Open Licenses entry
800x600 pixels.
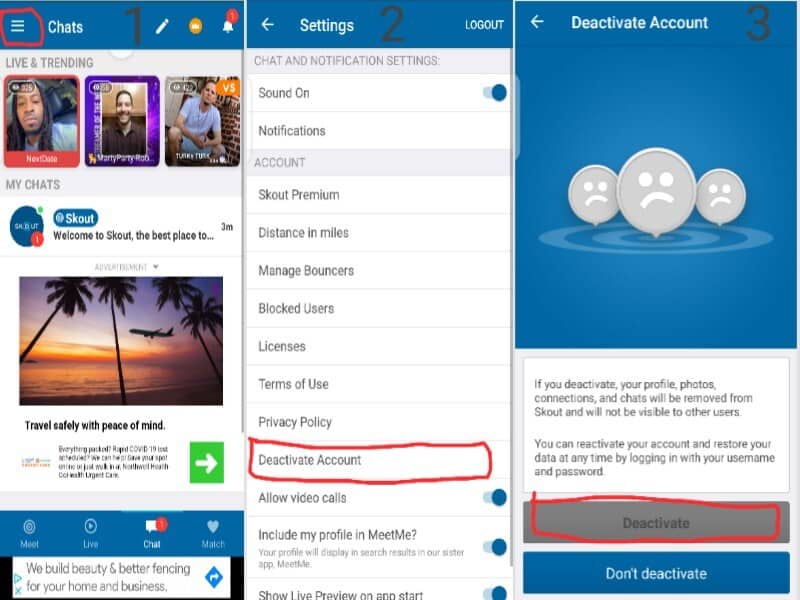click(380, 346)
